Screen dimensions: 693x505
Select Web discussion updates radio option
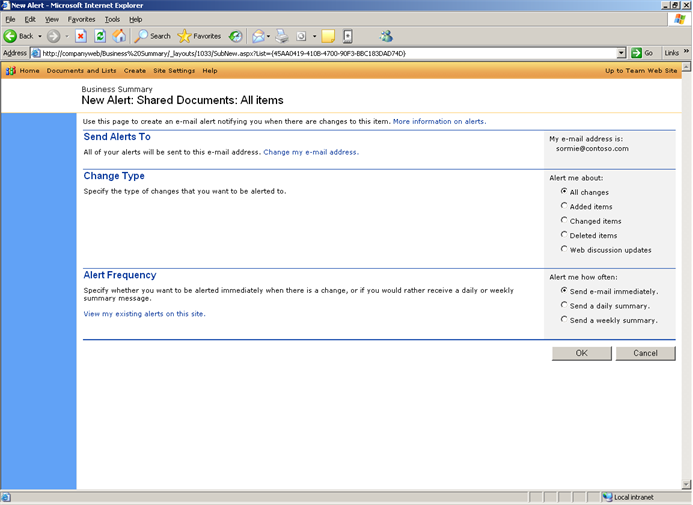(564, 249)
